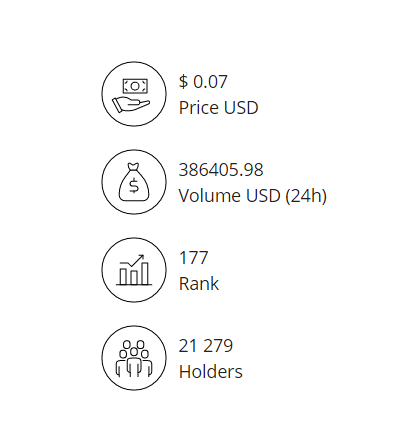Click the dollar sign inside the money bag

[x=134, y=185]
